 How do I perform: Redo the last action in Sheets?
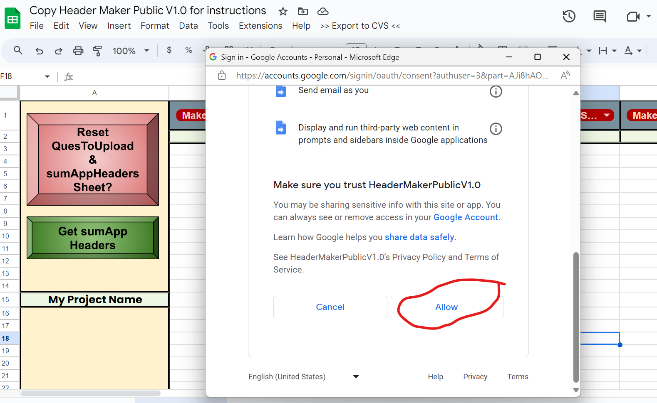click(x=58, y=51)
